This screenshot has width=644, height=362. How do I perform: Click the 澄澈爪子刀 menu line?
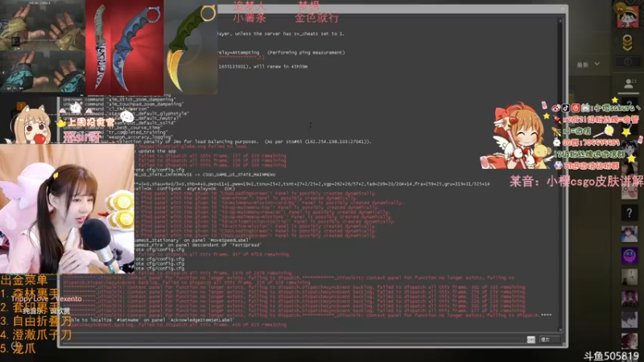pos(36,335)
